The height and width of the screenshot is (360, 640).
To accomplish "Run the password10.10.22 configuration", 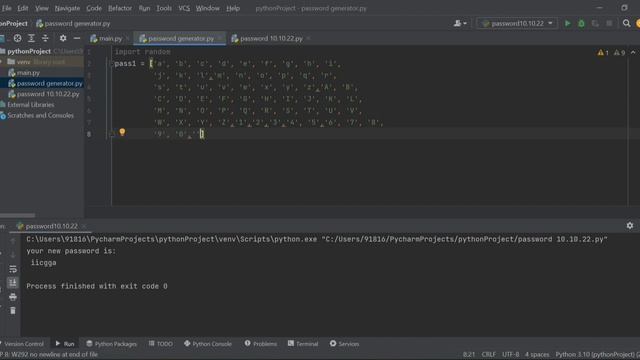I will (567, 24).
